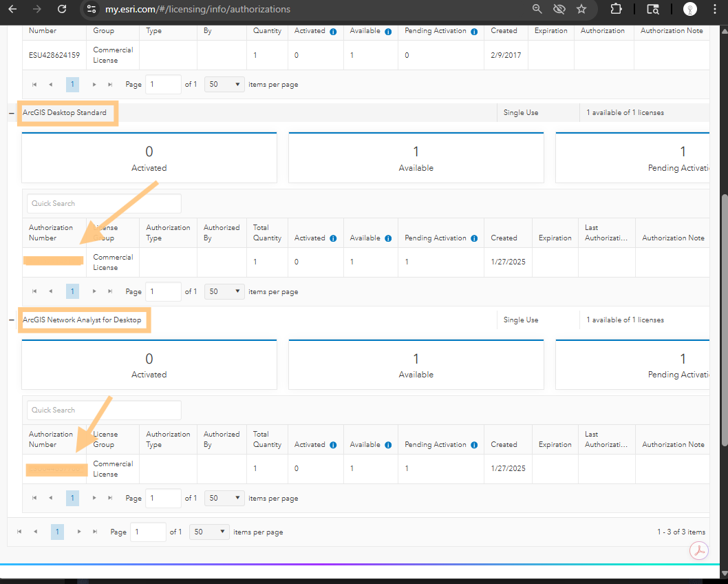Click the Adobe PDF icon at bottom right
Viewport: 728px width, 584px height.
tap(699, 551)
